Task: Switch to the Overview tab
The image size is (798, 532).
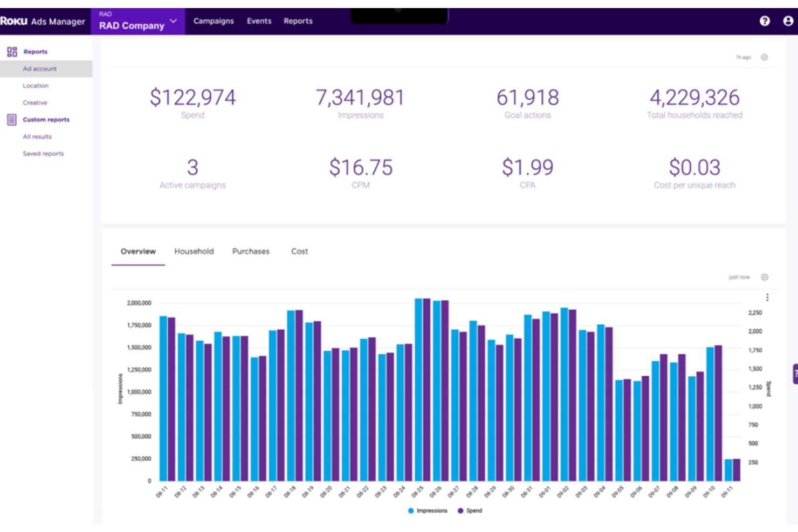Action: click(x=138, y=251)
